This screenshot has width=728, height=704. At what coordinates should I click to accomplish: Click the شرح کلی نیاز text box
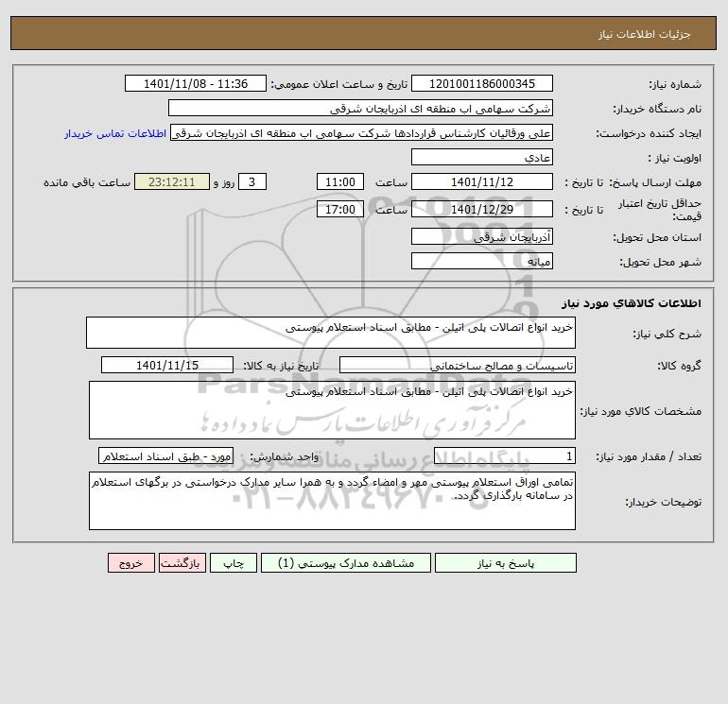tap(331, 333)
